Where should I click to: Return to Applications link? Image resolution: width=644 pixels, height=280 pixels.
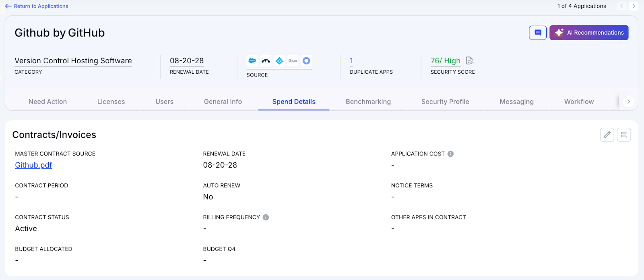point(41,6)
